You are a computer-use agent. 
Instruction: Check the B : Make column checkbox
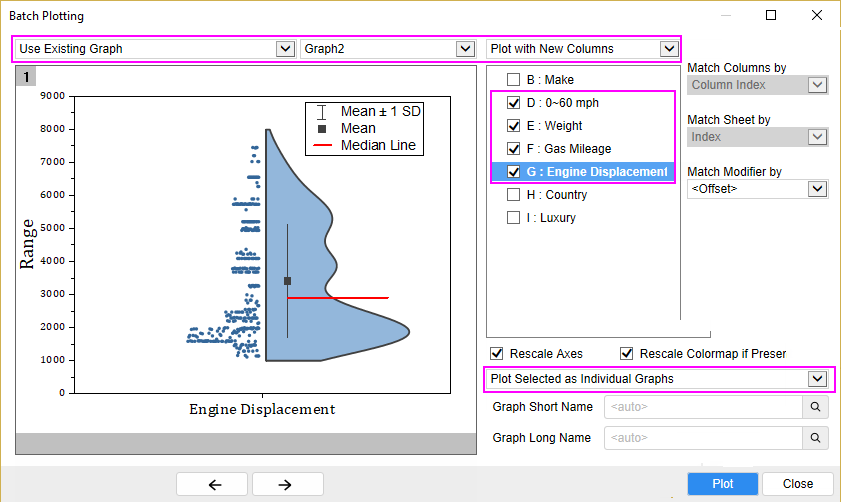pyautogui.click(x=513, y=80)
